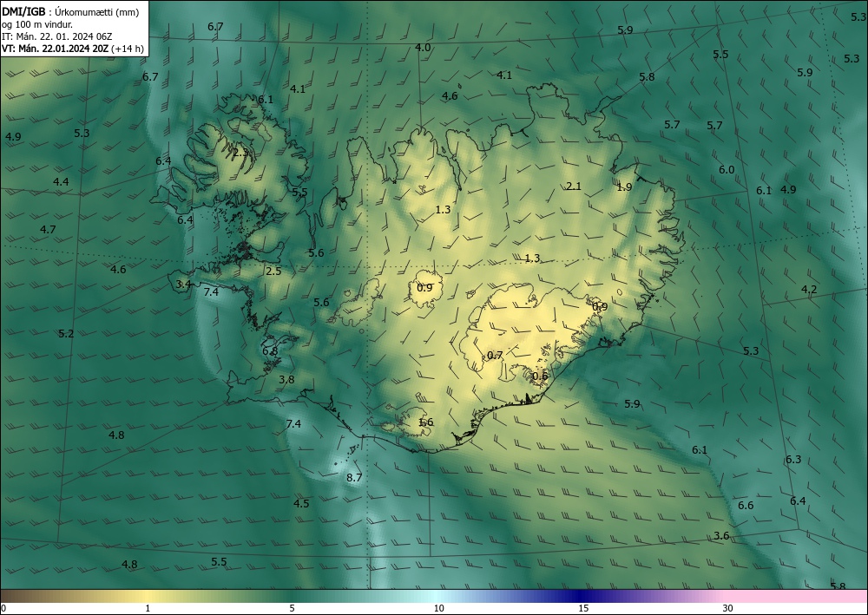Click the '(+14 h)' forecast offset text
Image resolution: width=868 pixels, height=615 pixels.
[128, 49]
